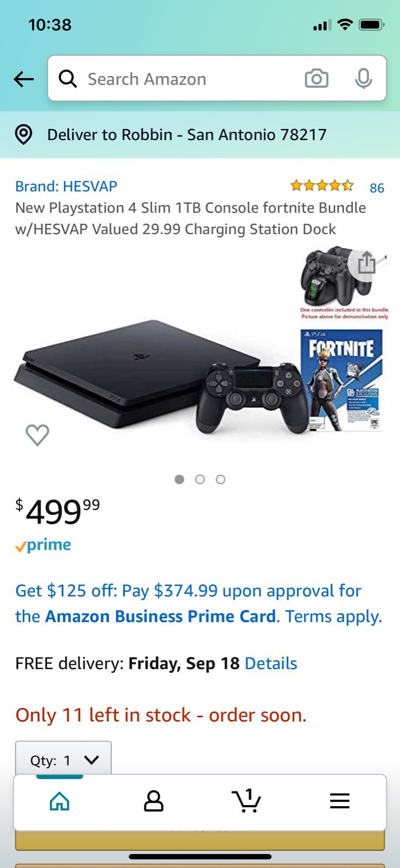Viewport: 400px width, 868px height.
Task: Open camera search in search bar
Action: coord(317,79)
